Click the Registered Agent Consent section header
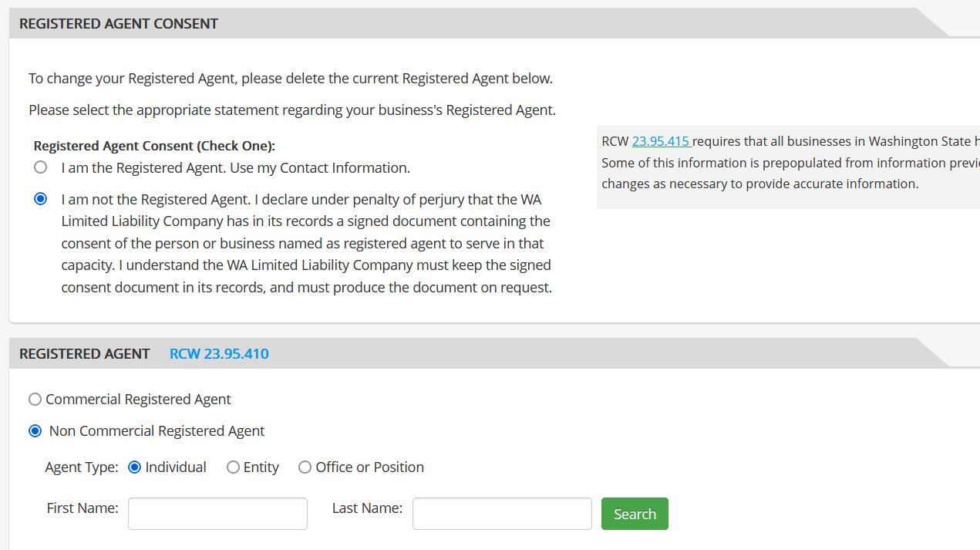Screen dimensions: 980x550 click(119, 24)
